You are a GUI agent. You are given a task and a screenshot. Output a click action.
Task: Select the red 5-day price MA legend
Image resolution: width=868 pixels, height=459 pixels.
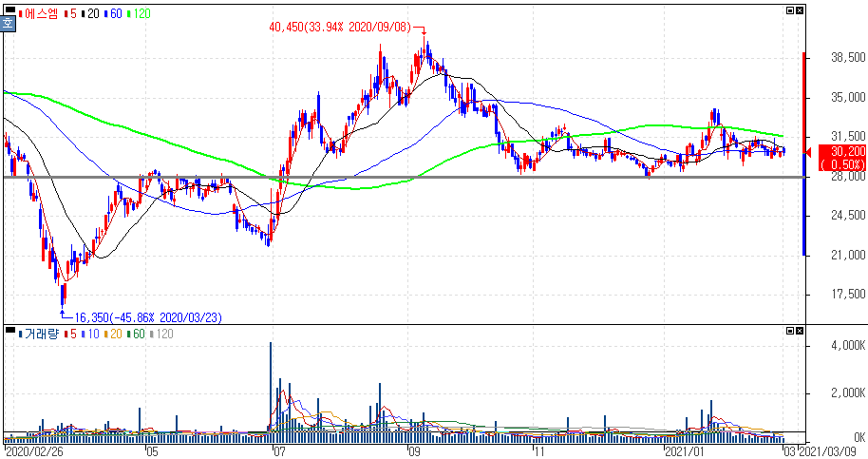(x=70, y=14)
